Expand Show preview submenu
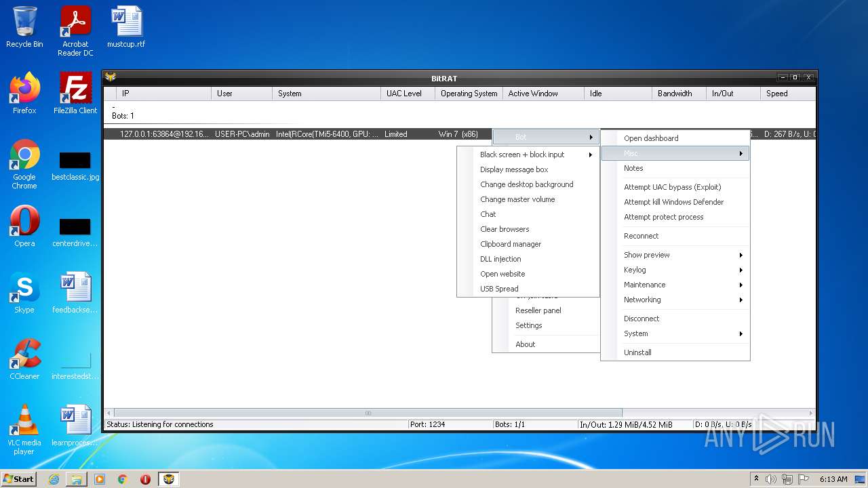 pos(675,255)
